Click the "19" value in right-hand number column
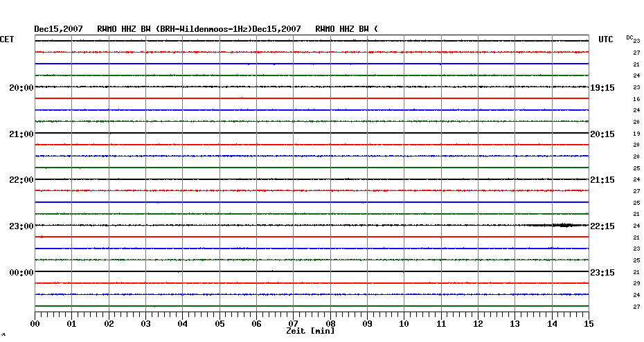This screenshot has width=644, height=342. tap(636, 134)
